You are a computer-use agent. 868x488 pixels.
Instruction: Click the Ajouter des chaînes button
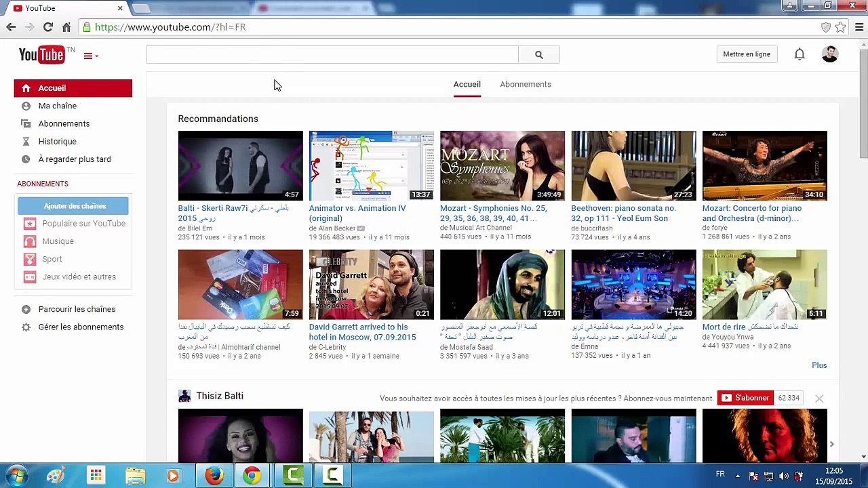point(75,206)
